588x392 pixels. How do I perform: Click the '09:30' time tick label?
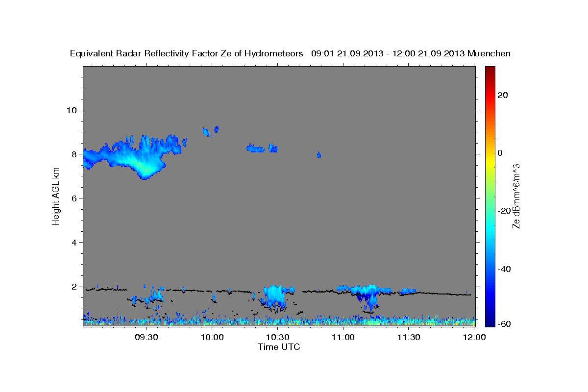pyautogui.click(x=146, y=337)
